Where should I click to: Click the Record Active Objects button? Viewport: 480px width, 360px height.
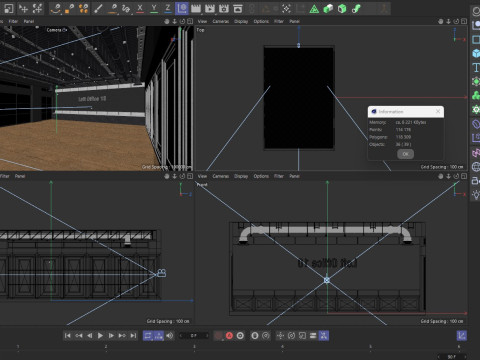[218, 335]
